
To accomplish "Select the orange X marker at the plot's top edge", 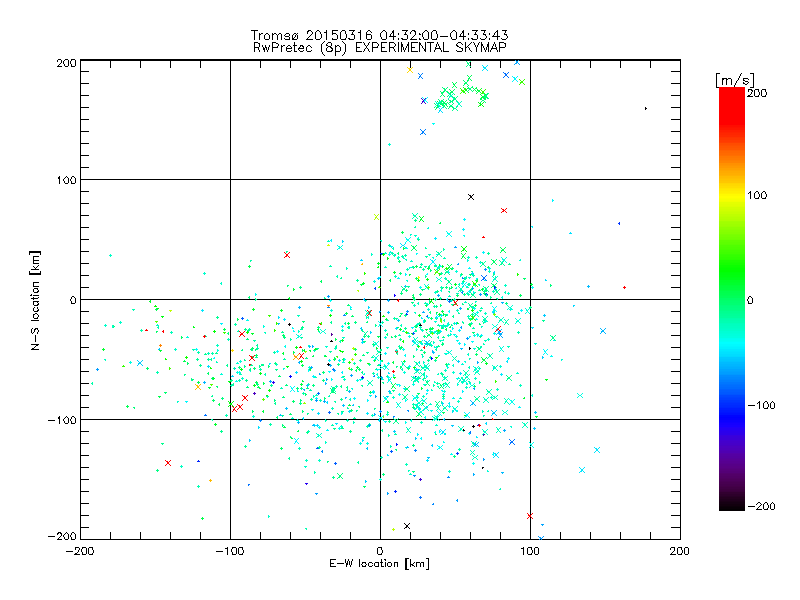I will pos(410,70).
